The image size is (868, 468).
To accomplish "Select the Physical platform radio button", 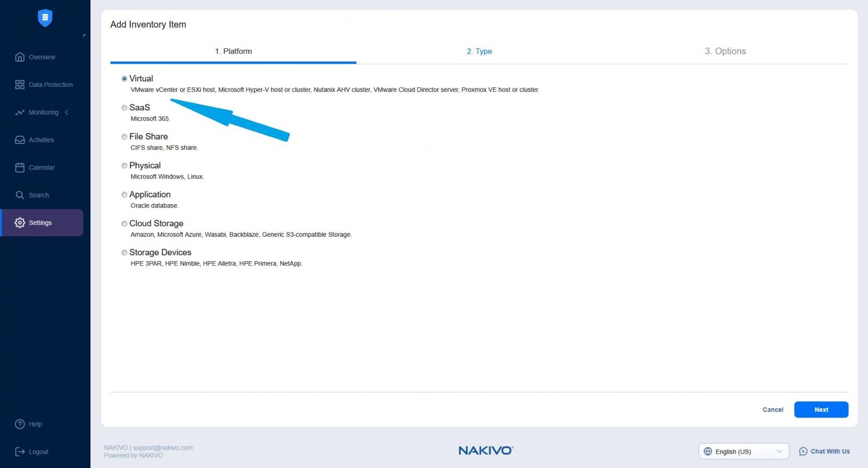I will pyautogui.click(x=124, y=166).
